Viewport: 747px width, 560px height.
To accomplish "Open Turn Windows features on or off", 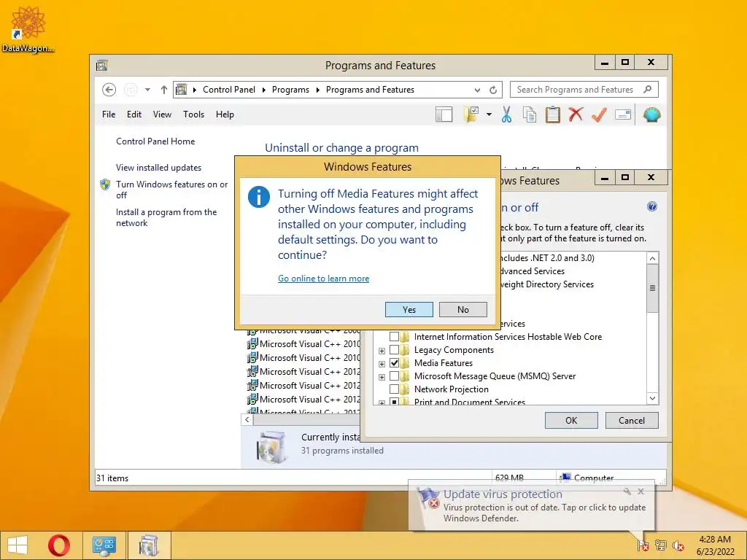I will [x=171, y=190].
